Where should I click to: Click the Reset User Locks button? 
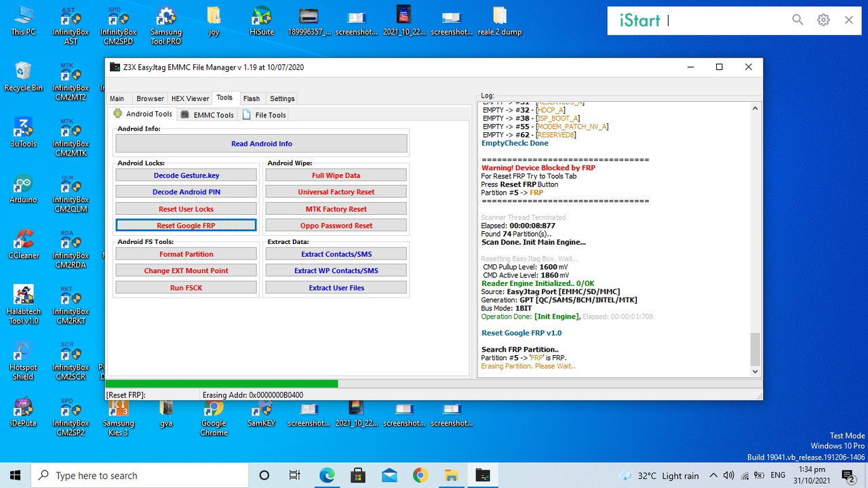pos(186,209)
